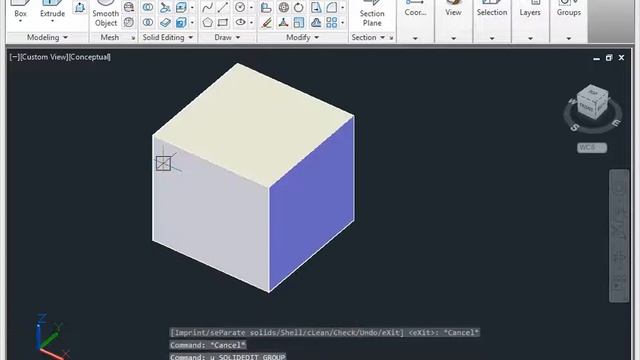Image resolution: width=640 pixels, height=360 pixels.
Task: Expand the Modeling panel title
Action: tap(47, 37)
